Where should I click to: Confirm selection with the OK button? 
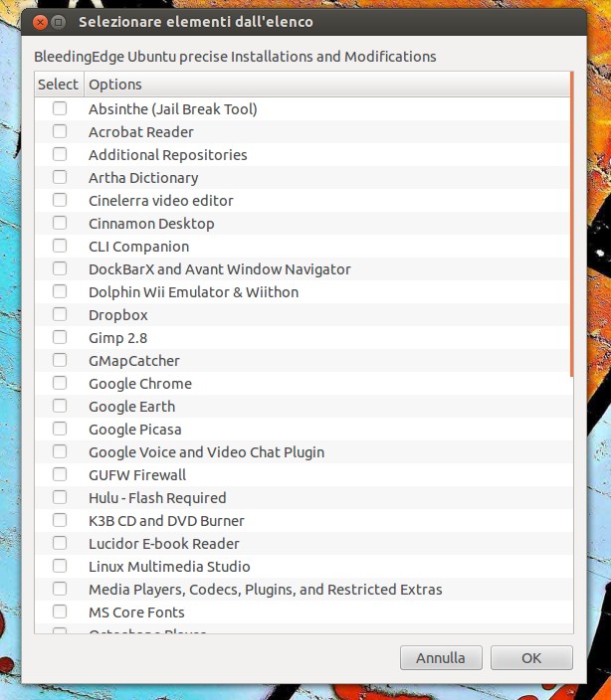[x=531, y=657]
